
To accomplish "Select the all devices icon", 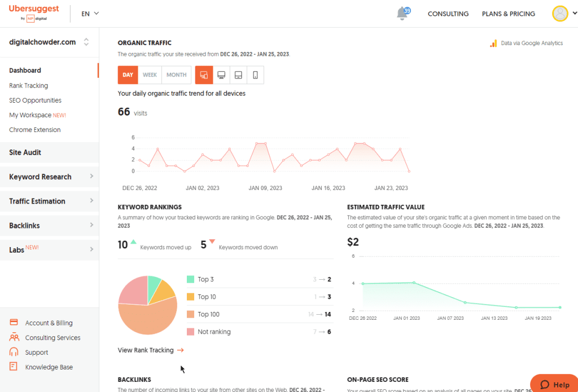I will pos(204,75).
